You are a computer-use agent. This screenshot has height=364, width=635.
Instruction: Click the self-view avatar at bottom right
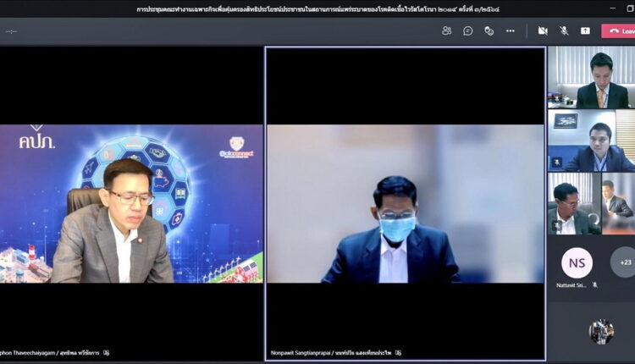pos(601,331)
